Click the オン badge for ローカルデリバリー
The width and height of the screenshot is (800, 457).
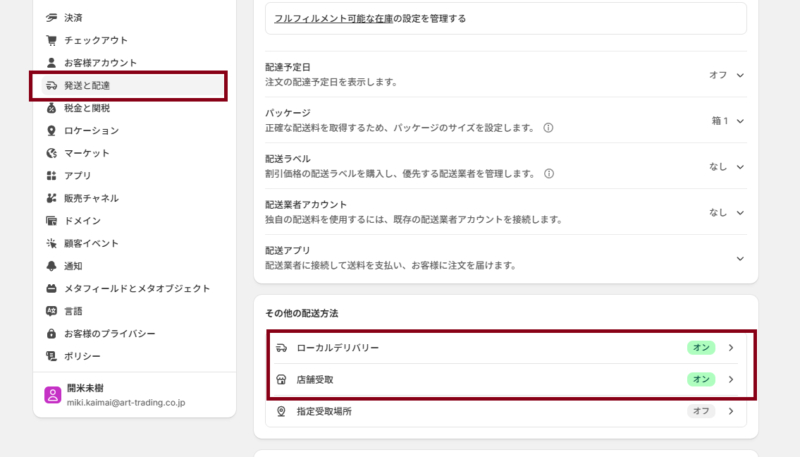(701, 348)
